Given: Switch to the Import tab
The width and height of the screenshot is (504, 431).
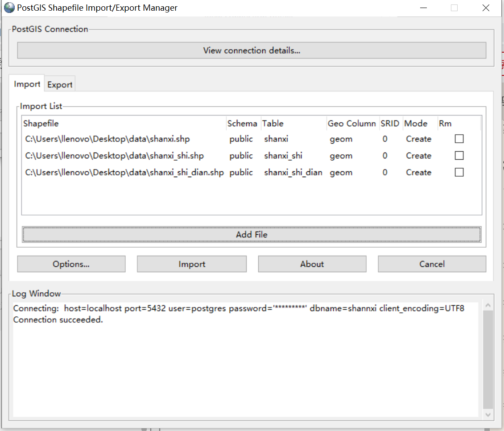Looking at the screenshot, I should tap(27, 84).
